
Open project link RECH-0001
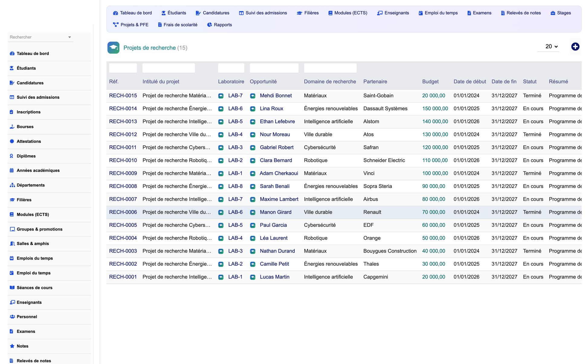pos(123,277)
